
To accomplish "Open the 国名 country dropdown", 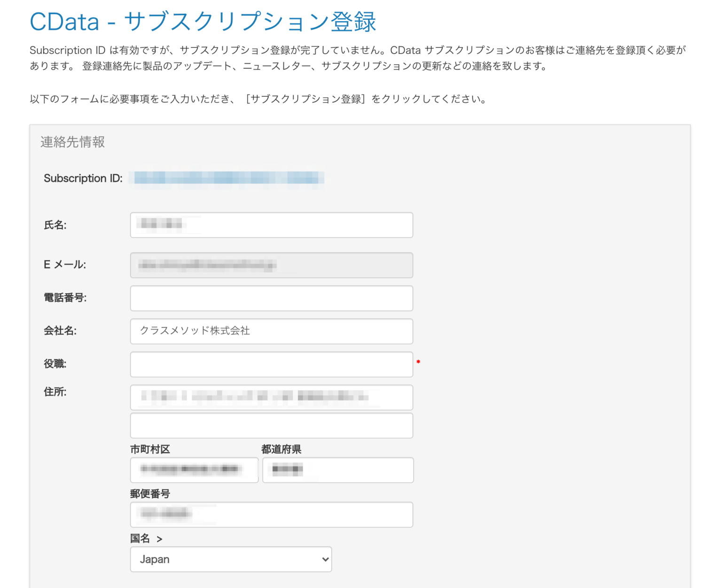I will click(x=230, y=559).
